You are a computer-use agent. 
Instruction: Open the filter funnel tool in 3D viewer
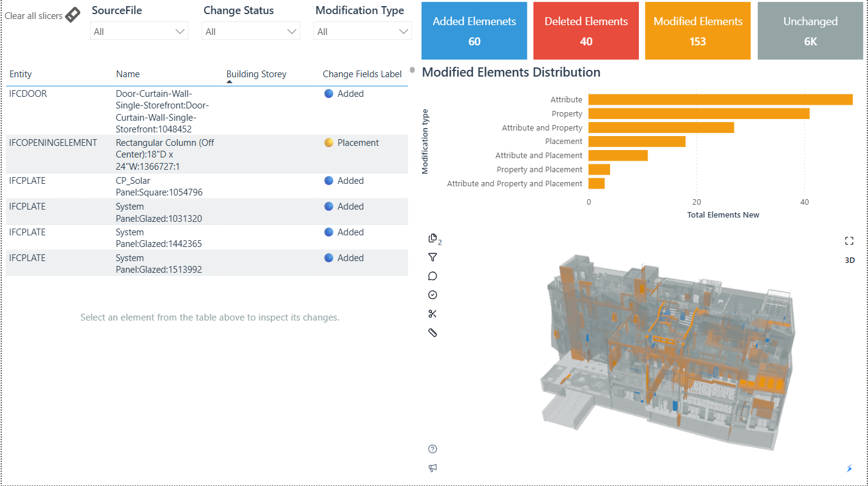click(432, 257)
